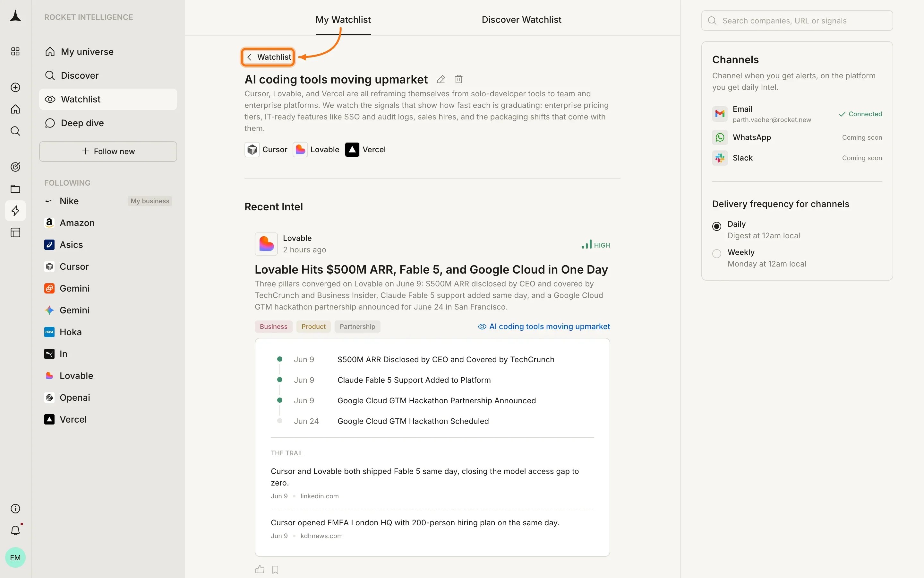This screenshot has height=578, width=924.
Task: Open Discover in sidebar
Action: coord(108,75)
